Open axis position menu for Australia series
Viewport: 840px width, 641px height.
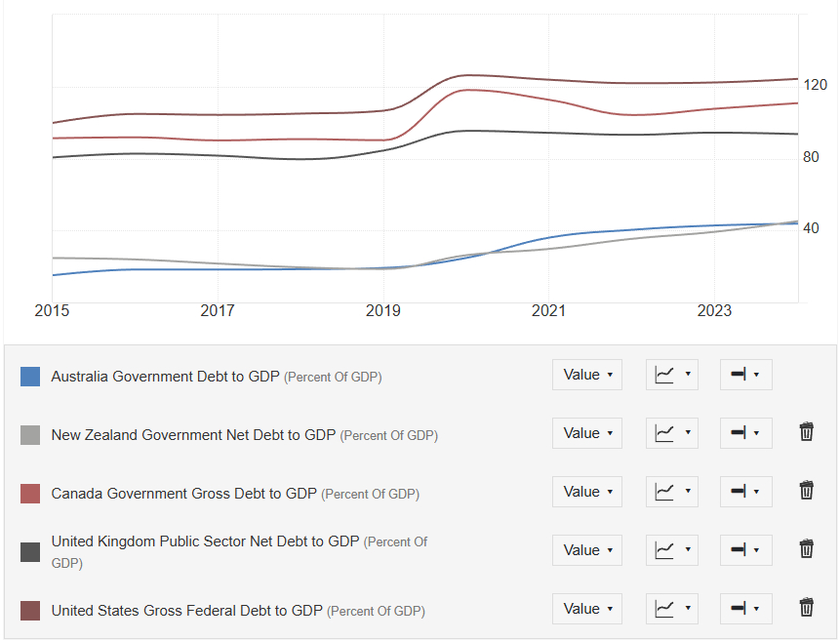coord(745,375)
